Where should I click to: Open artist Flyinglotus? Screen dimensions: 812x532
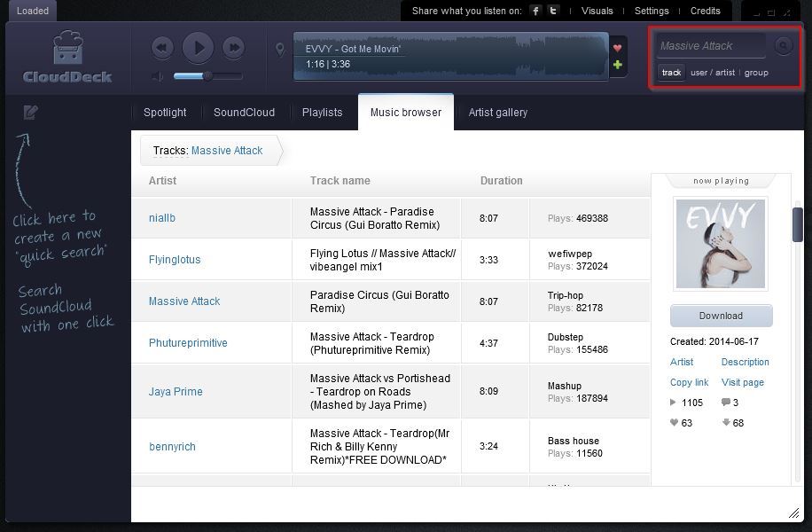[x=175, y=260]
